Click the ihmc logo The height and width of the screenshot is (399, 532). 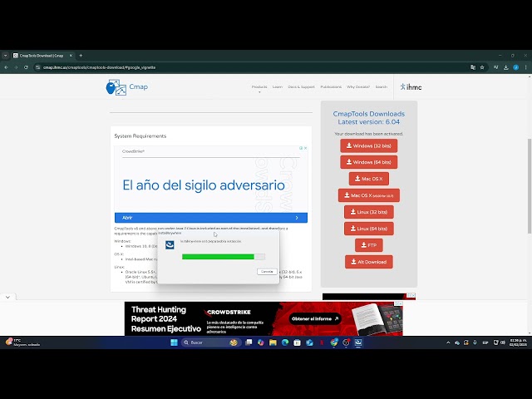(x=411, y=87)
